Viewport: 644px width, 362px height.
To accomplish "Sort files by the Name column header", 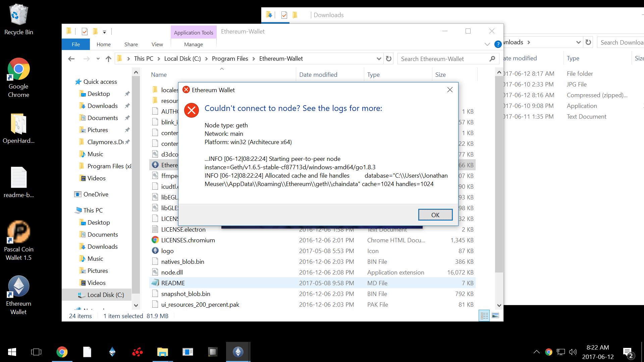I will coord(159,75).
